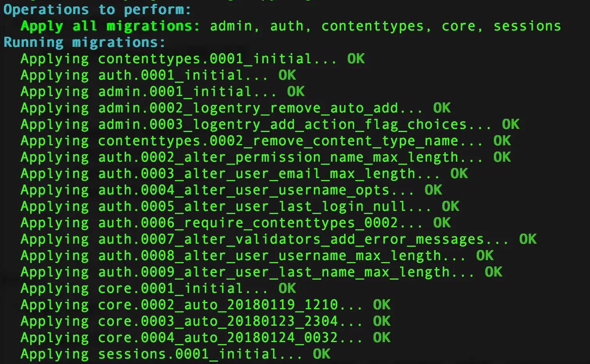Image resolution: width=590 pixels, height=364 pixels.
Task: Click admin.0002_logentry_remove_auto_add line
Action: coord(236,108)
